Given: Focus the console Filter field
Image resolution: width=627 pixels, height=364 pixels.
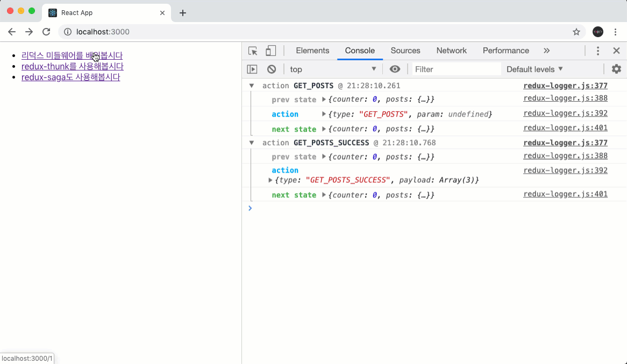Looking at the screenshot, I should [x=456, y=69].
